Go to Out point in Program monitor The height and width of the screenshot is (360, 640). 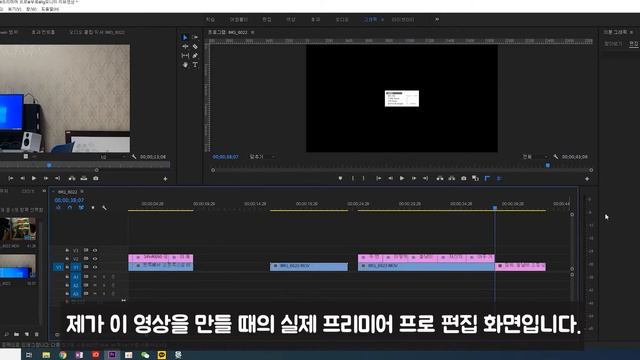[x=425, y=178]
